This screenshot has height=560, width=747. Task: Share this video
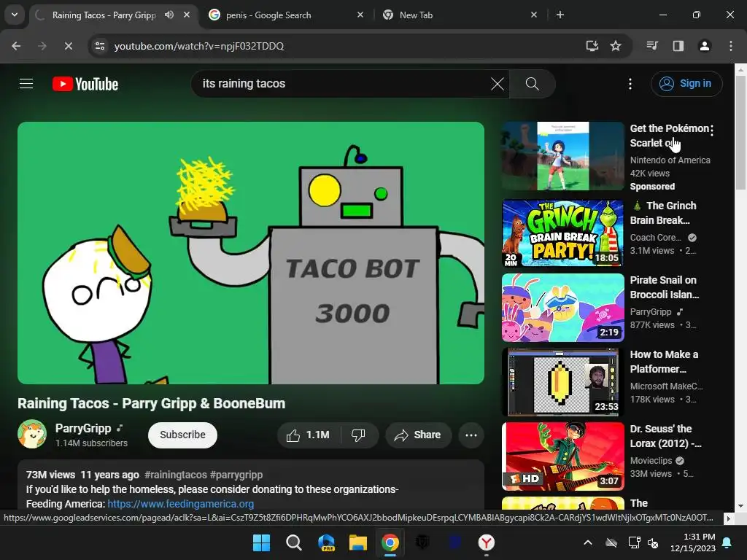pos(418,435)
